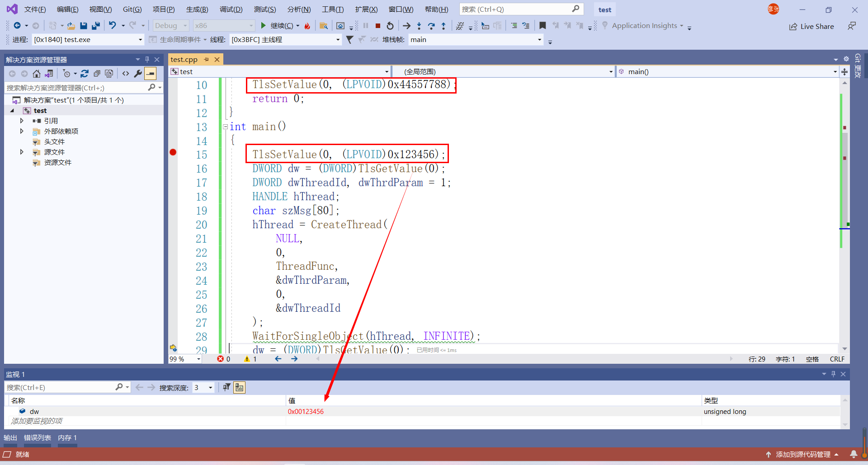
Task: Expand the 源文件 tree node
Action: (22, 152)
